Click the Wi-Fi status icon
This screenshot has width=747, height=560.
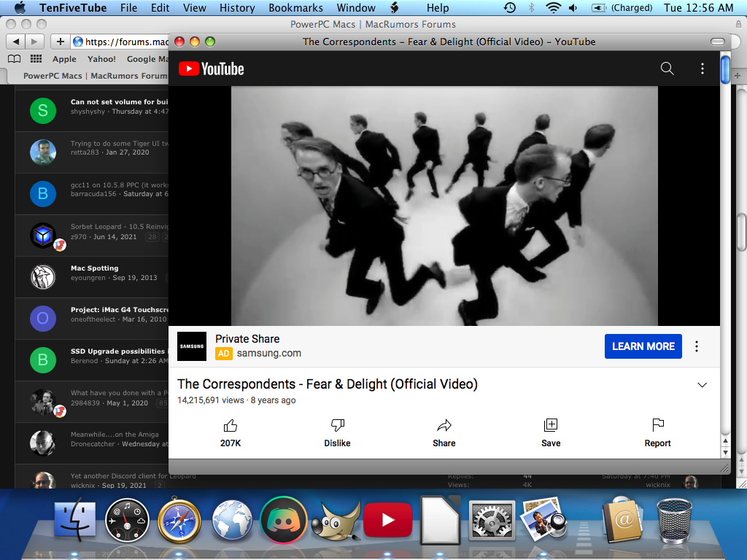point(553,7)
